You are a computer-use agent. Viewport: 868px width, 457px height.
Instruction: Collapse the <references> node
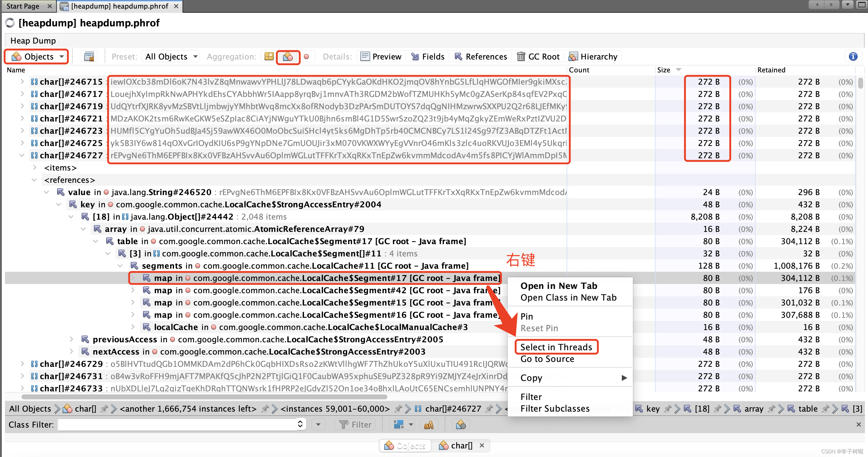point(34,180)
